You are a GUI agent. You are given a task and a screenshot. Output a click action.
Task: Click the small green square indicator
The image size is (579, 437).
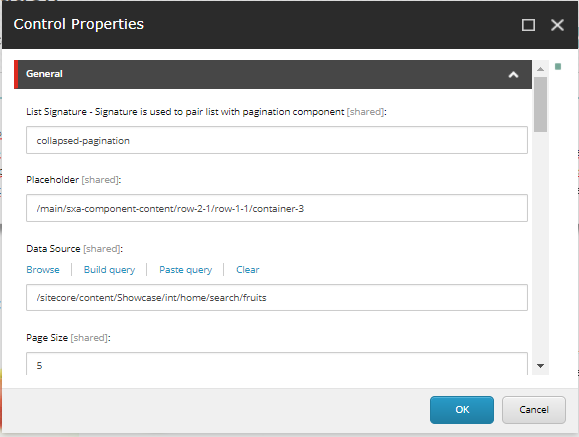pos(558,66)
